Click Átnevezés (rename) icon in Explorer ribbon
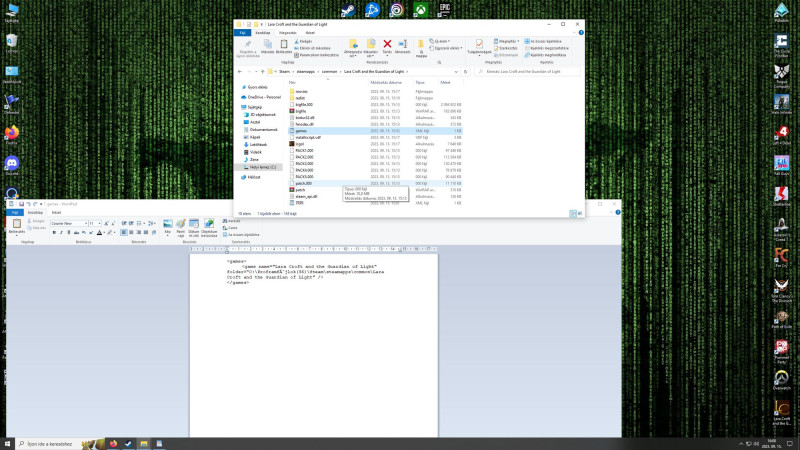The height and width of the screenshot is (450, 800). [403, 44]
